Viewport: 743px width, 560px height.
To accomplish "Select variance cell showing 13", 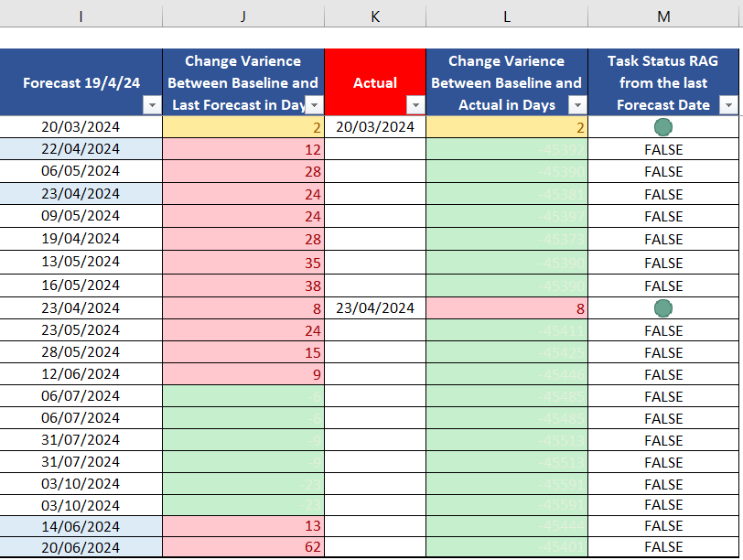I will point(243,526).
